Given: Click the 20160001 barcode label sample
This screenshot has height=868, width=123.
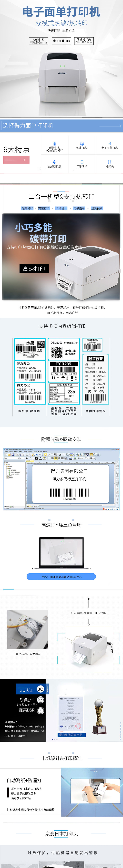Looking at the screenshot, I should point(30,371).
